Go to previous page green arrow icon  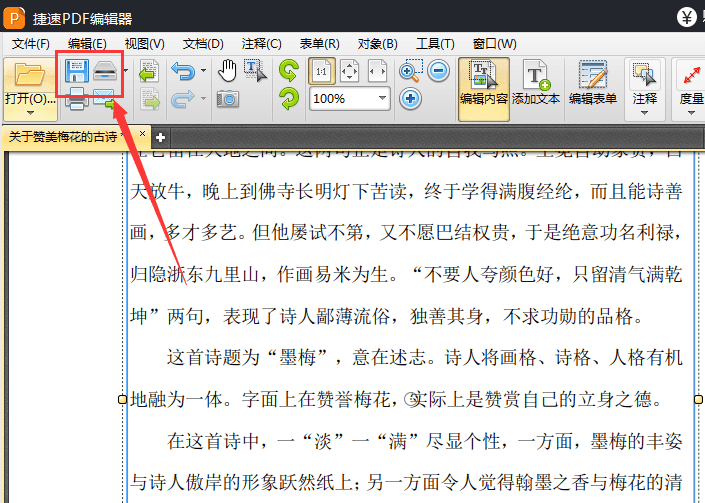[x=149, y=71]
